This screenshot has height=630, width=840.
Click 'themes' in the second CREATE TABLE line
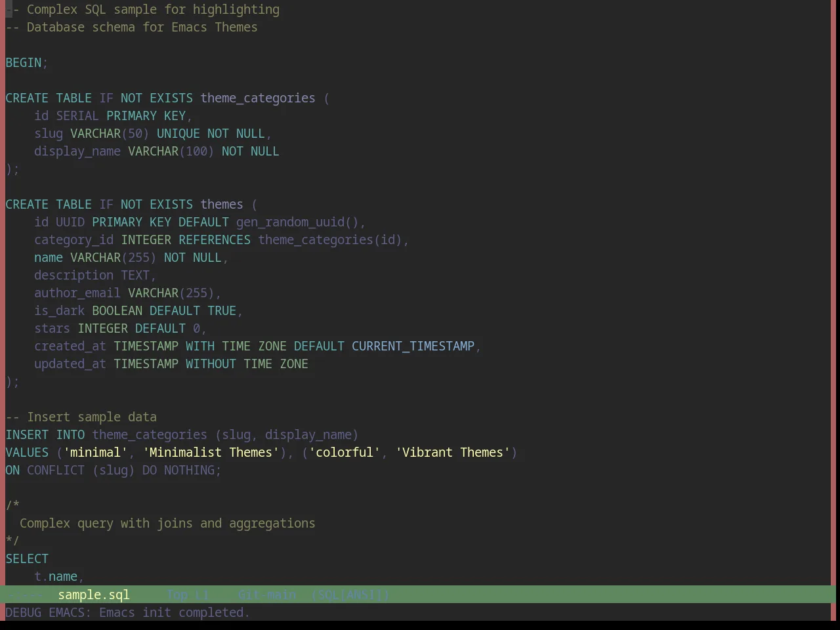(x=222, y=205)
